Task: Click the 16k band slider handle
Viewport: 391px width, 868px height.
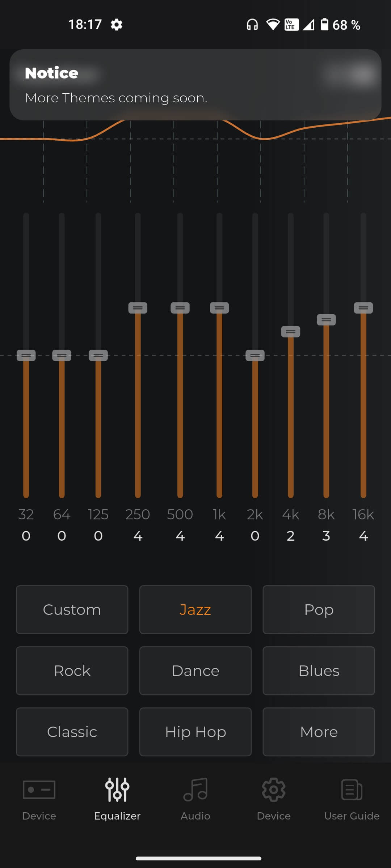Action: coord(363,308)
